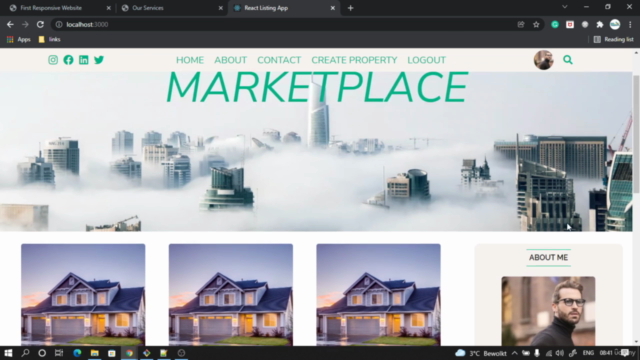640x360 pixels.
Task: Open the Extensions puzzle menu
Action: pos(600,24)
